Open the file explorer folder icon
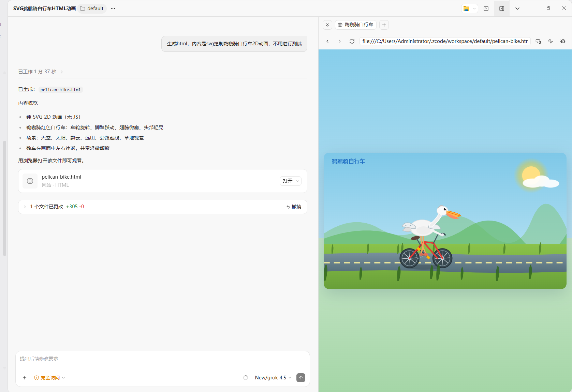 [x=466, y=9]
